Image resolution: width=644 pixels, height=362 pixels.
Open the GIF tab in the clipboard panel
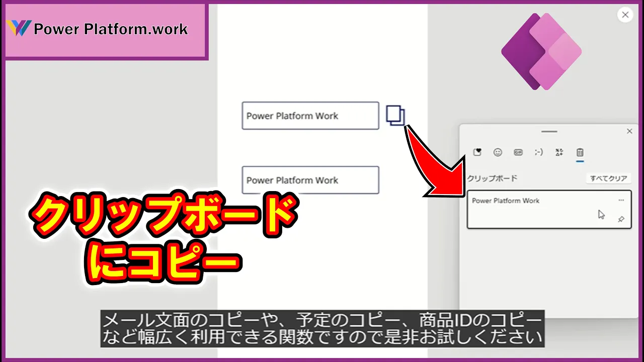click(x=518, y=152)
